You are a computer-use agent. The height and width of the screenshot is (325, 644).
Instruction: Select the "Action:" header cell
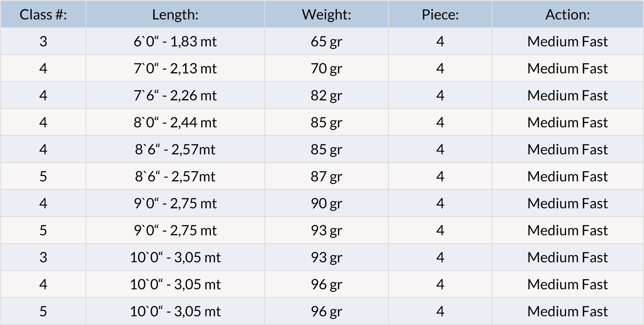568,15
